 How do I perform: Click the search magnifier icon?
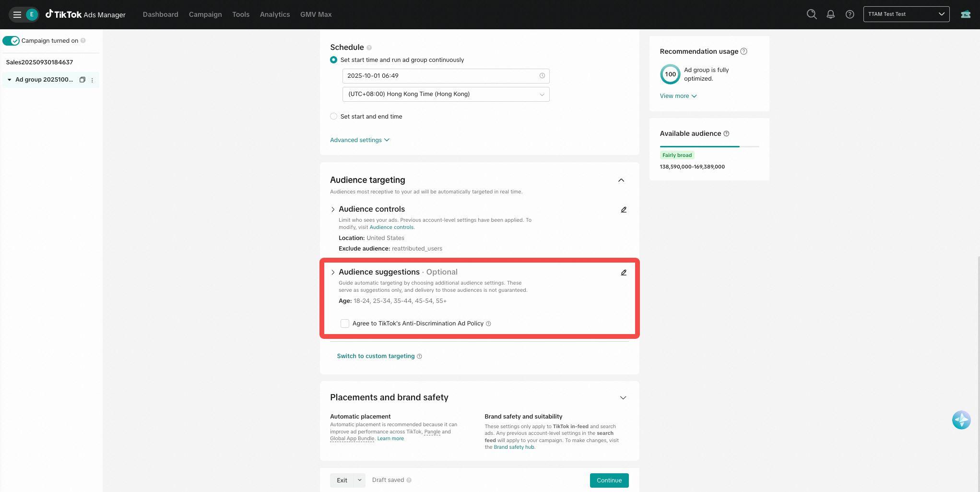811,14
